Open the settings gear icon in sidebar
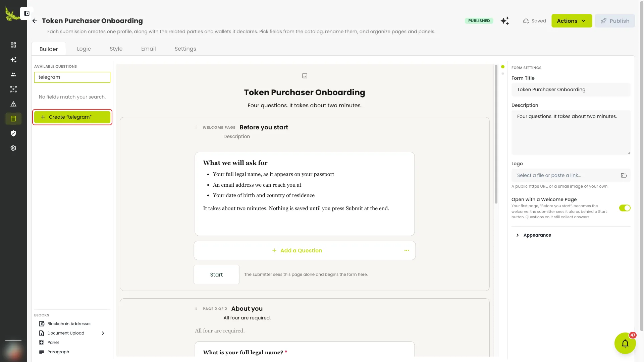The width and height of the screenshot is (644, 362). (13, 148)
